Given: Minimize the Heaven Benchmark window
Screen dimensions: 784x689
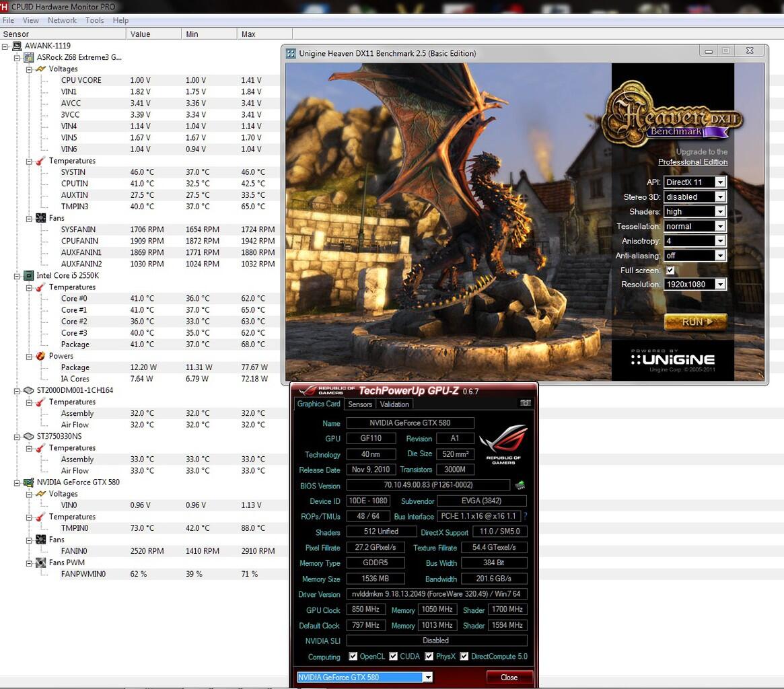Looking at the screenshot, I should [x=709, y=51].
